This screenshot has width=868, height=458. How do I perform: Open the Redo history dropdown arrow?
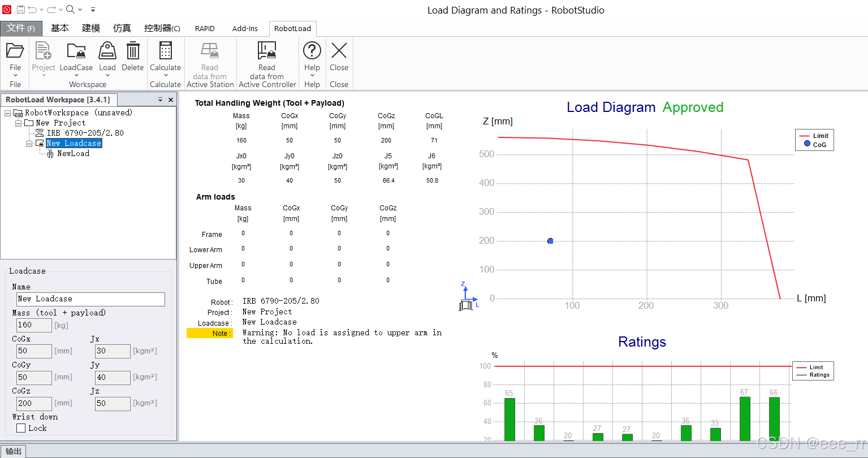pyautogui.click(x=60, y=10)
